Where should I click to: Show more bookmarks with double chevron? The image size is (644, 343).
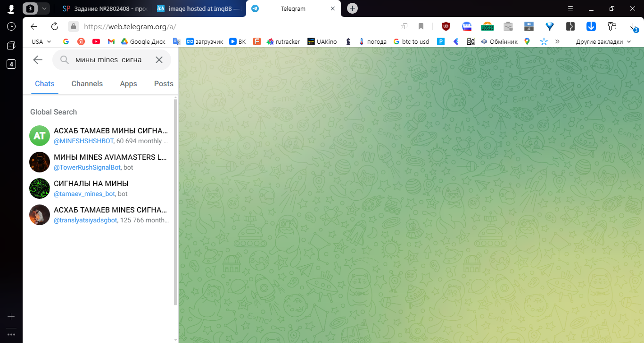(x=557, y=41)
